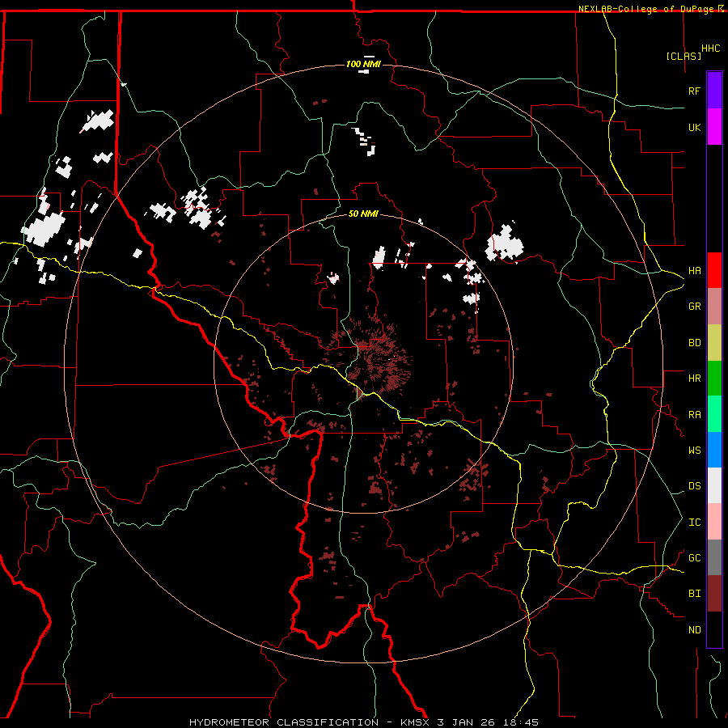Image resolution: width=728 pixels, height=728 pixels.
Task: Click the Hydrometeor Classification KMSX caption
Action: 364,722
